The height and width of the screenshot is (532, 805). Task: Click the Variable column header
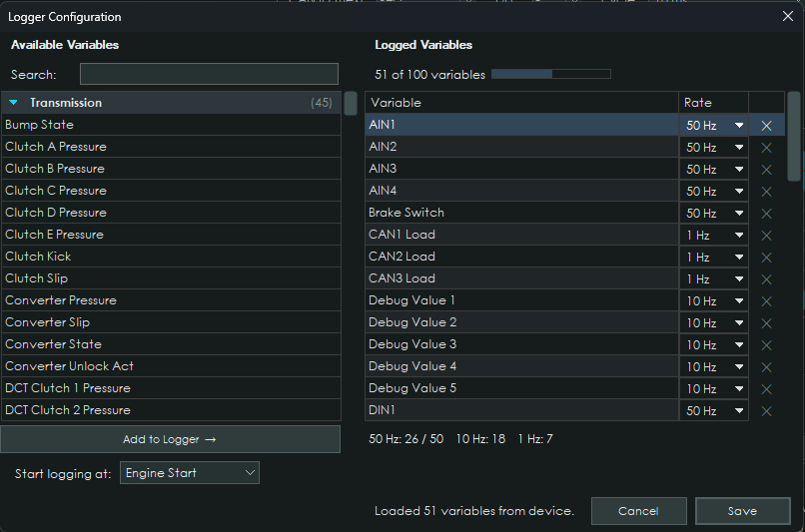click(521, 103)
